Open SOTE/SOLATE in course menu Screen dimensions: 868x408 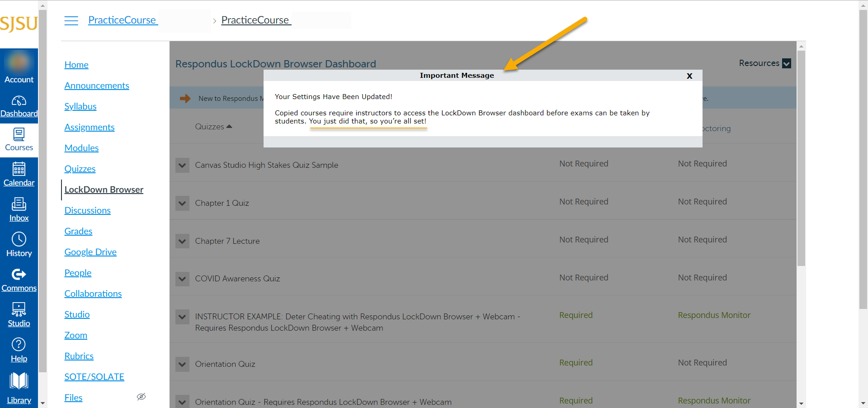click(94, 377)
